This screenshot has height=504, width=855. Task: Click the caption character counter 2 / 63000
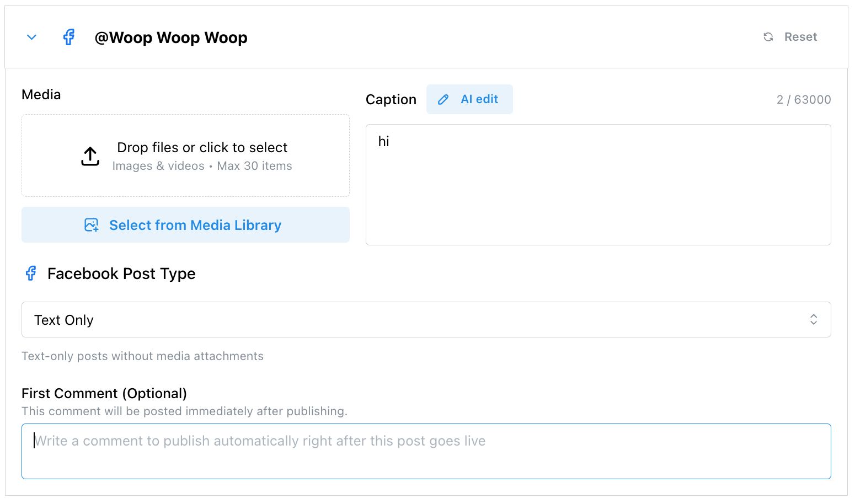(803, 100)
